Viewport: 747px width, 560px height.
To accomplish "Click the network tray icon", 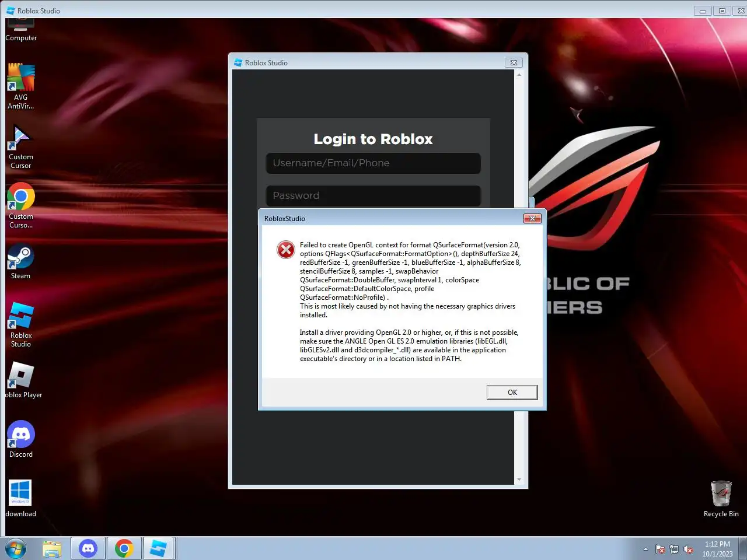I will 674,549.
